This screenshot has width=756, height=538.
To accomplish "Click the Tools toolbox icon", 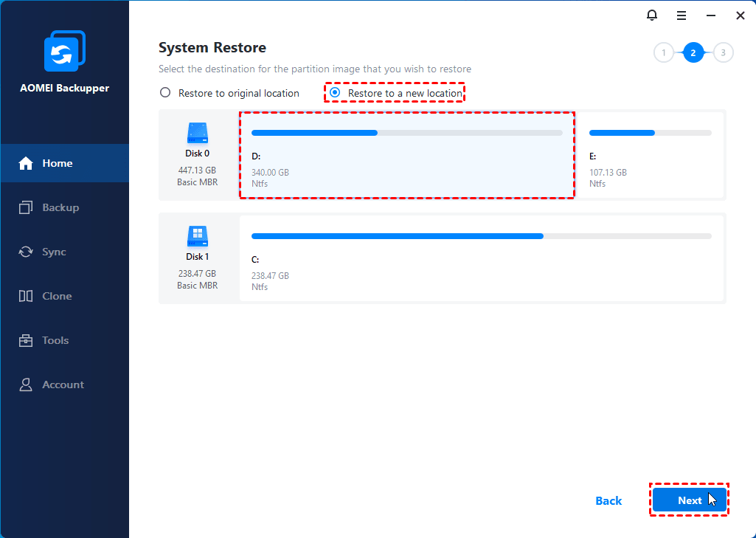I will (x=26, y=340).
